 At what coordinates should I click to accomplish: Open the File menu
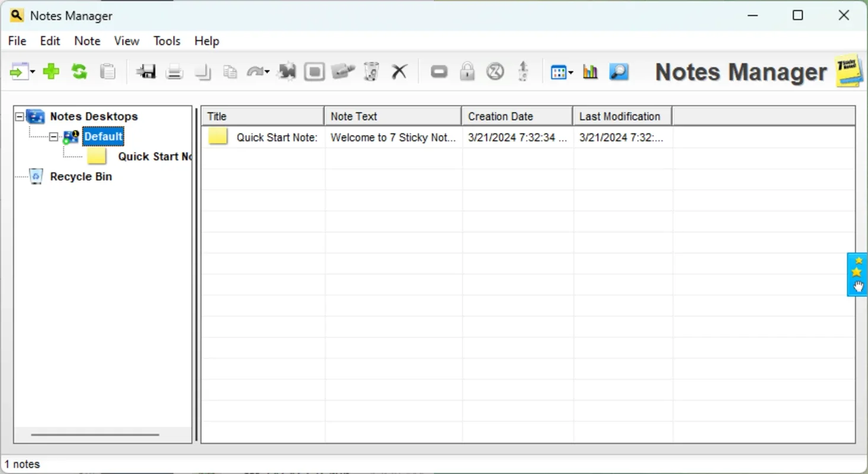[17, 41]
